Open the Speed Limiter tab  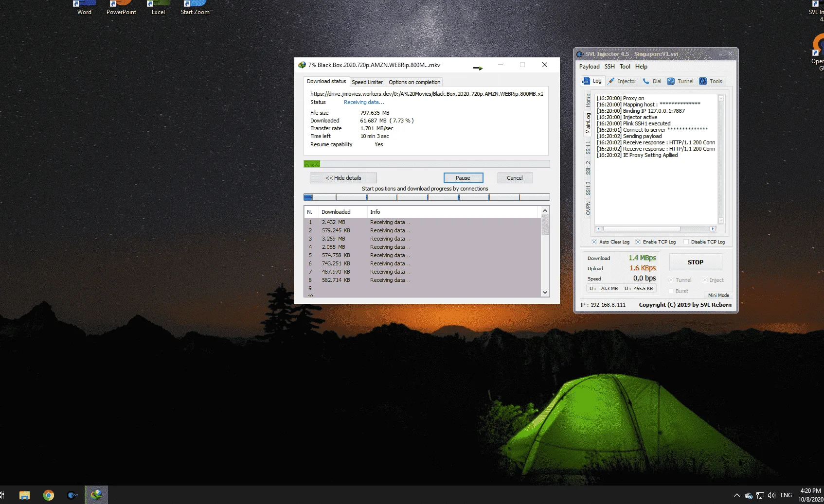[367, 82]
